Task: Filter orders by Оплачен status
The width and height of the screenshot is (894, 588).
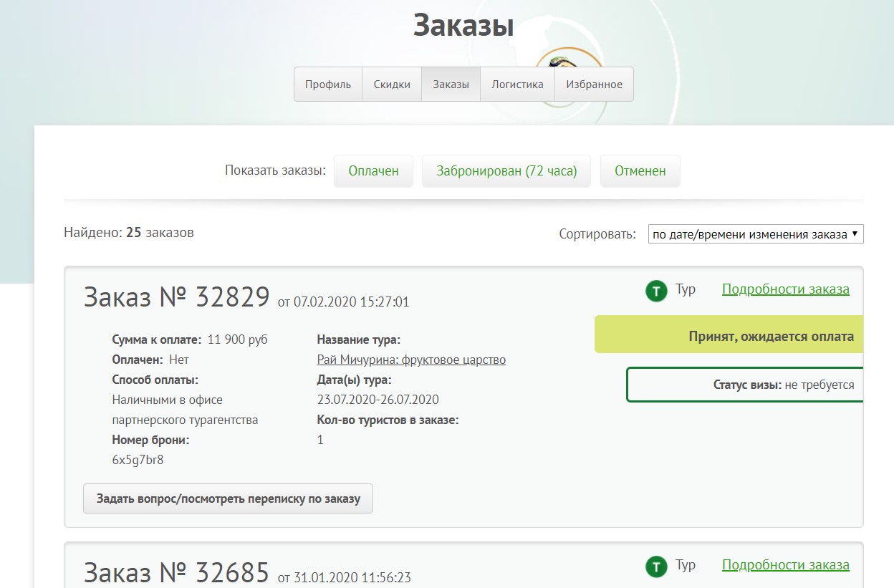Action: click(373, 171)
